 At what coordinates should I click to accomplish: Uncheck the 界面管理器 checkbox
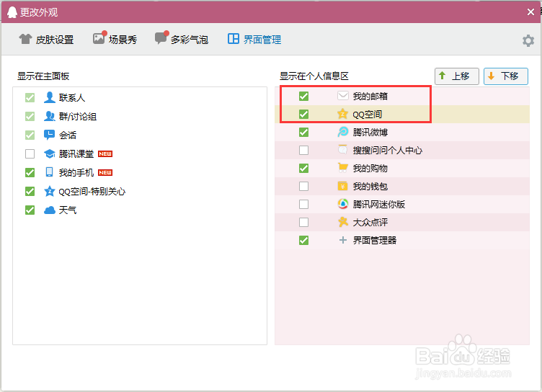(x=304, y=240)
